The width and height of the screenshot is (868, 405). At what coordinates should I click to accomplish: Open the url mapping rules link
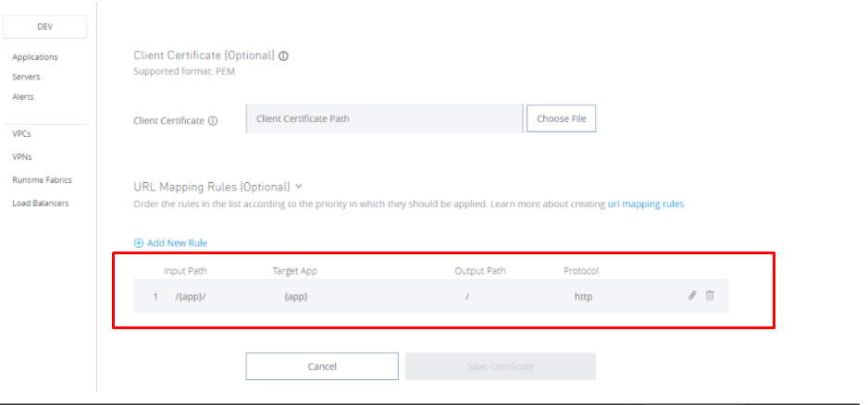[x=646, y=203]
